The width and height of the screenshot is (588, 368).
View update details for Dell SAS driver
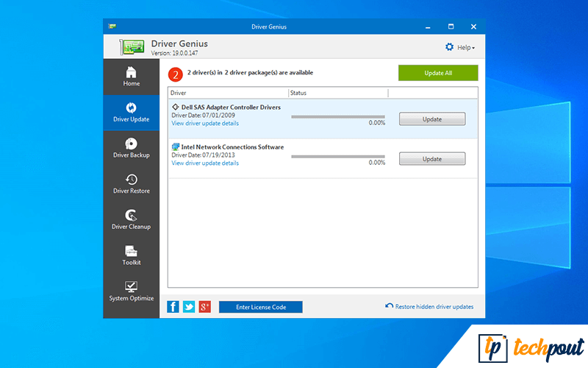coord(205,124)
